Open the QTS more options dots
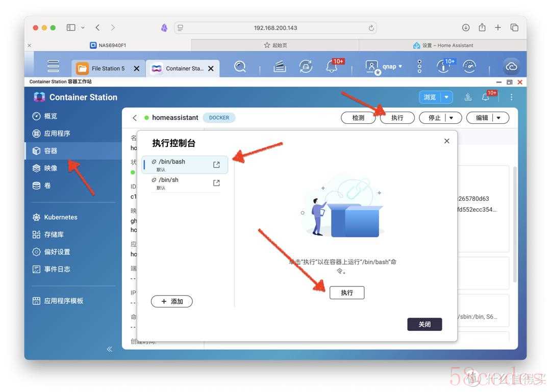The height and width of the screenshot is (392, 551). (419, 66)
